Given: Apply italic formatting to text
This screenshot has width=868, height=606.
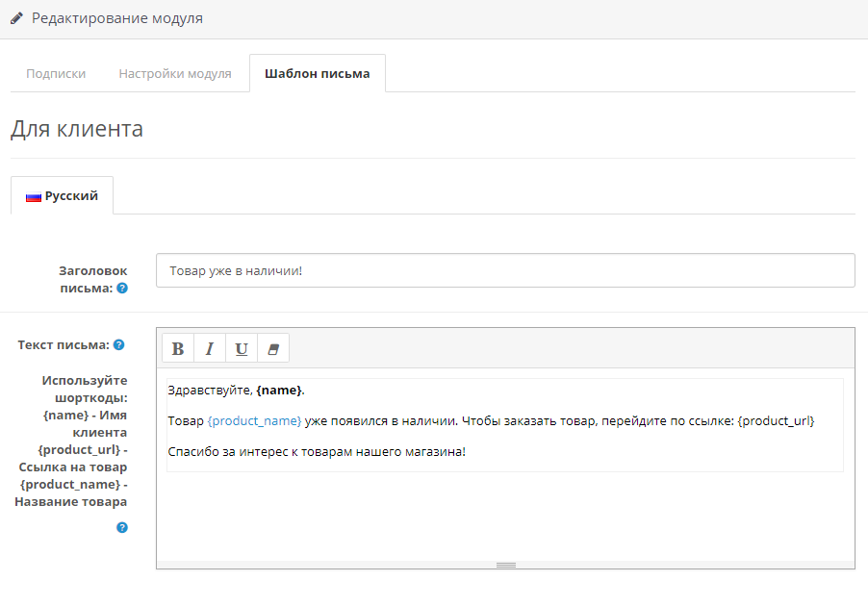Looking at the screenshot, I should 210,348.
